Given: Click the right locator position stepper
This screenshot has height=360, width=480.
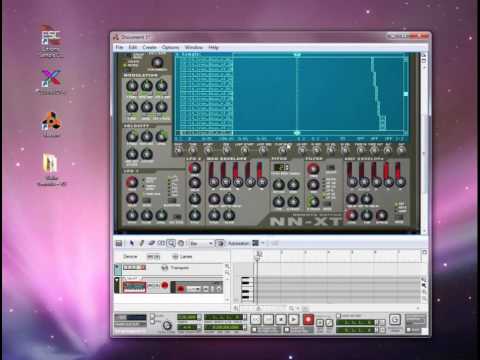Looking at the screenshot, I should 377,330.
